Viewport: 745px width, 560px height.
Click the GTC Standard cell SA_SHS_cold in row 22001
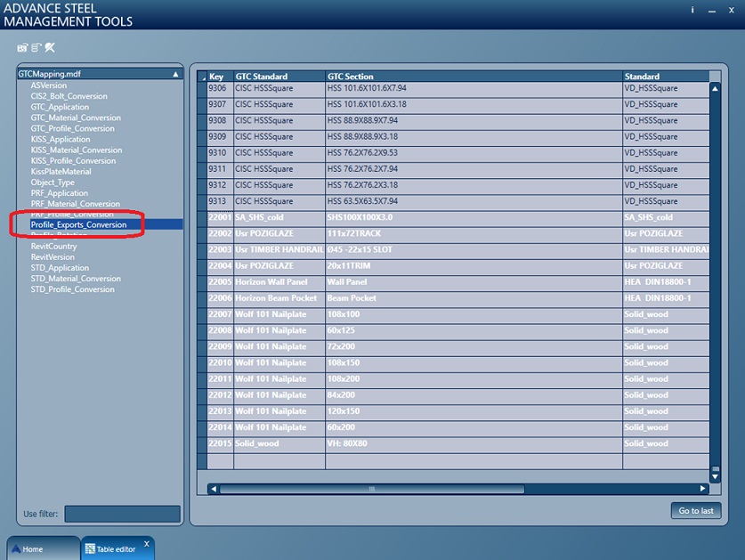[279, 218]
